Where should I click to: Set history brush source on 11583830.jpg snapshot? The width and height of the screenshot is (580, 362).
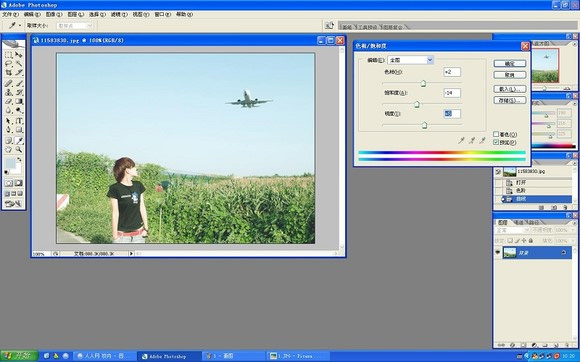click(498, 172)
